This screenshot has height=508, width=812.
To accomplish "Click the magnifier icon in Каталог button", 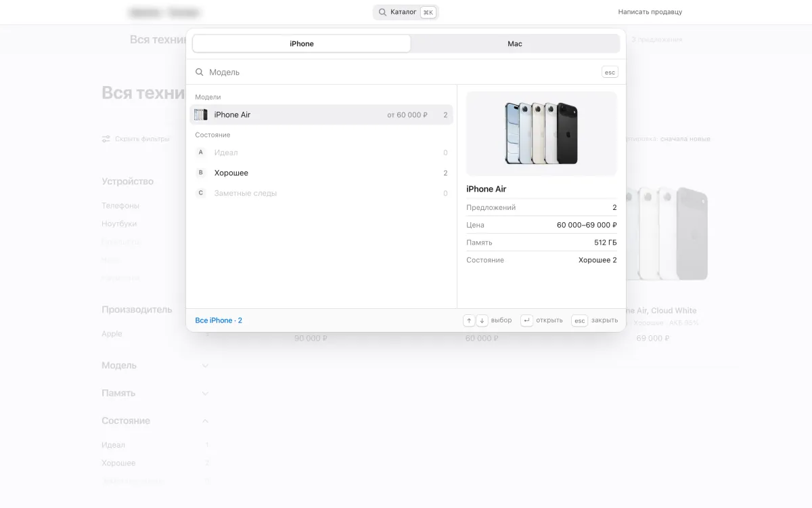I will click(383, 12).
